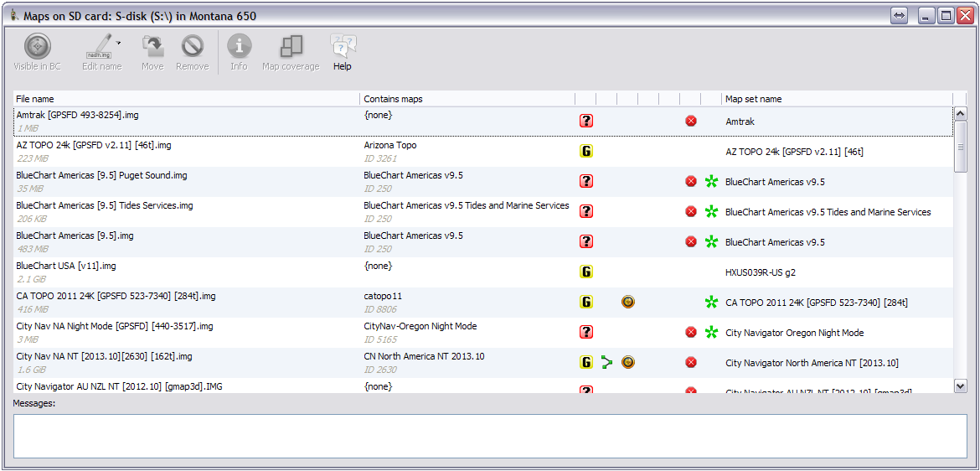Click the Map set name column header
The height and width of the screenshot is (471, 980).
(836, 99)
